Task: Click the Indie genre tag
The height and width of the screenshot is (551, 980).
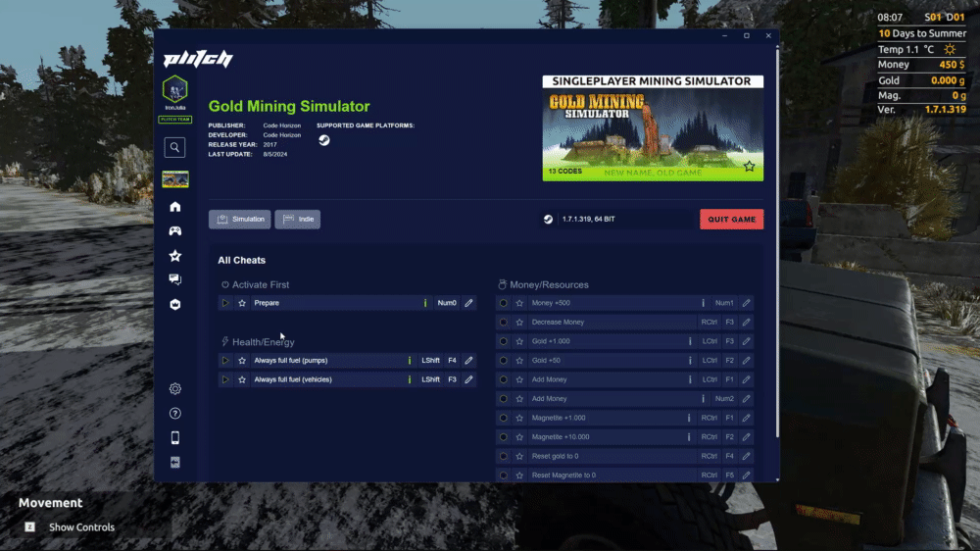Action: (x=298, y=219)
